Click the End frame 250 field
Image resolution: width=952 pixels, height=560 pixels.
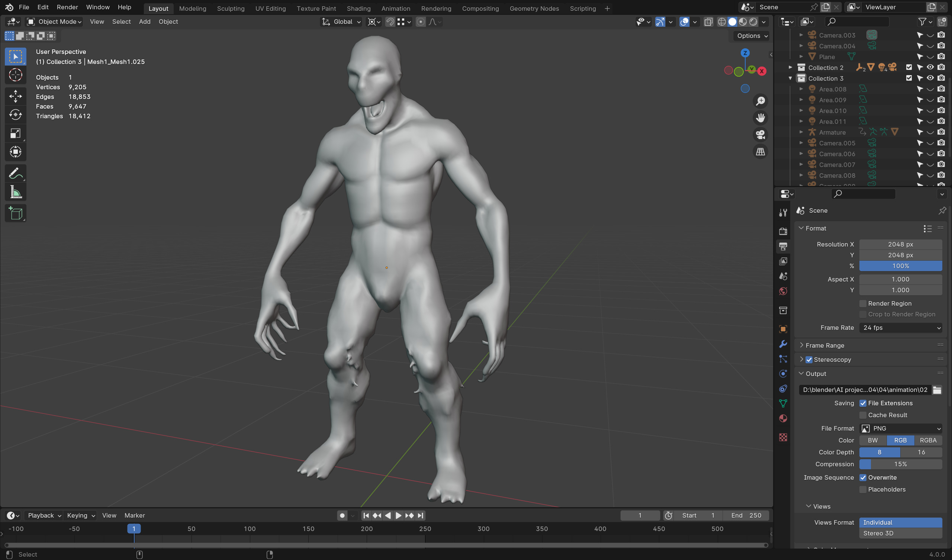[x=746, y=515]
